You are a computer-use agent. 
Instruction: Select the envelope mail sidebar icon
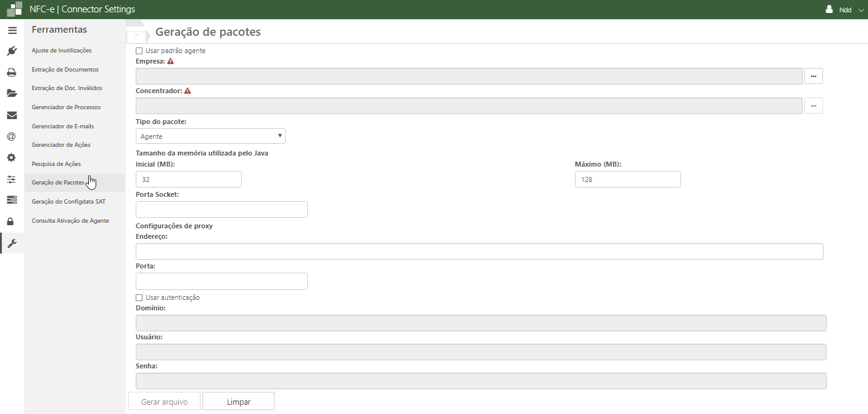click(12, 115)
